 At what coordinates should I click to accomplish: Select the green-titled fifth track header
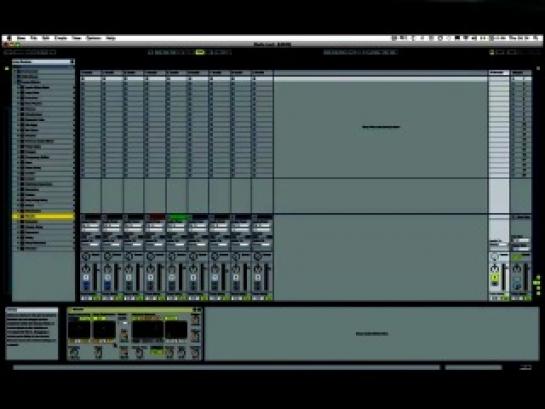177,217
